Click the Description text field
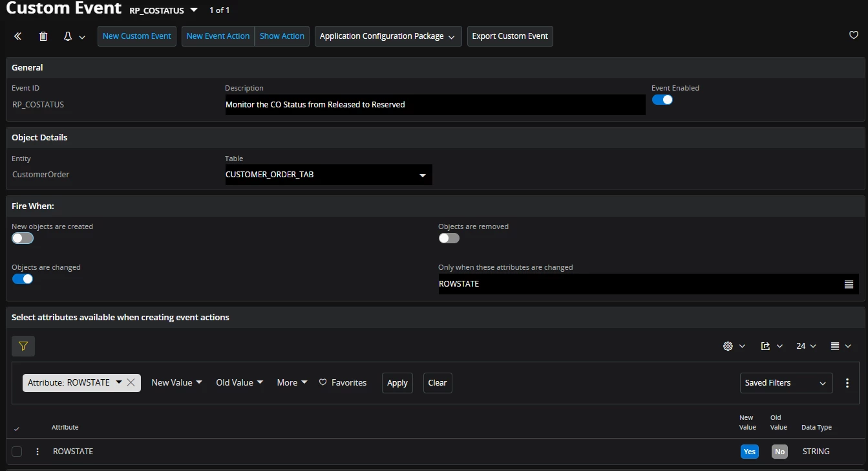Viewport: 868px width, 471px height. [x=434, y=105]
